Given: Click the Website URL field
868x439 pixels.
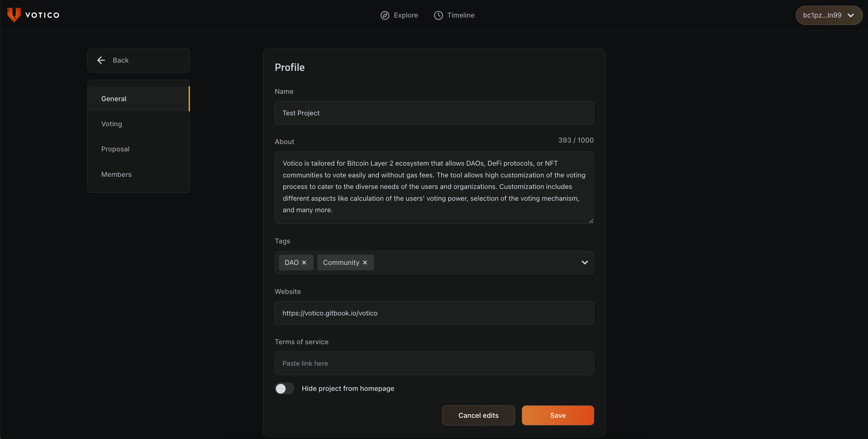Looking at the screenshot, I should (434, 313).
